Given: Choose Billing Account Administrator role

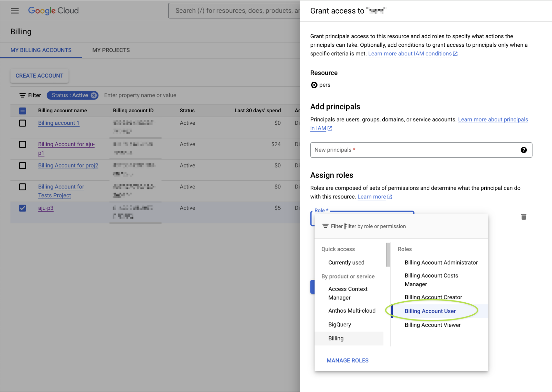Looking at the screenshot, I should (441, 263).
